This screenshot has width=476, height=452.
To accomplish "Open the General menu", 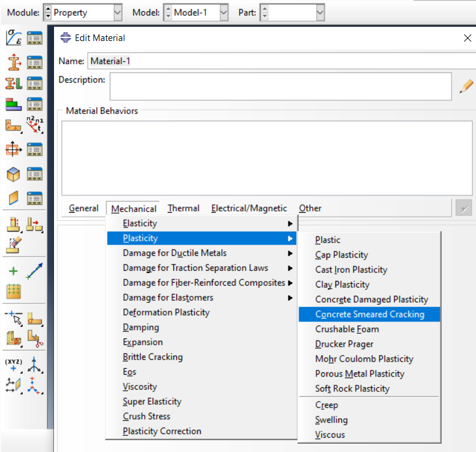I will [x=84, y=208].
